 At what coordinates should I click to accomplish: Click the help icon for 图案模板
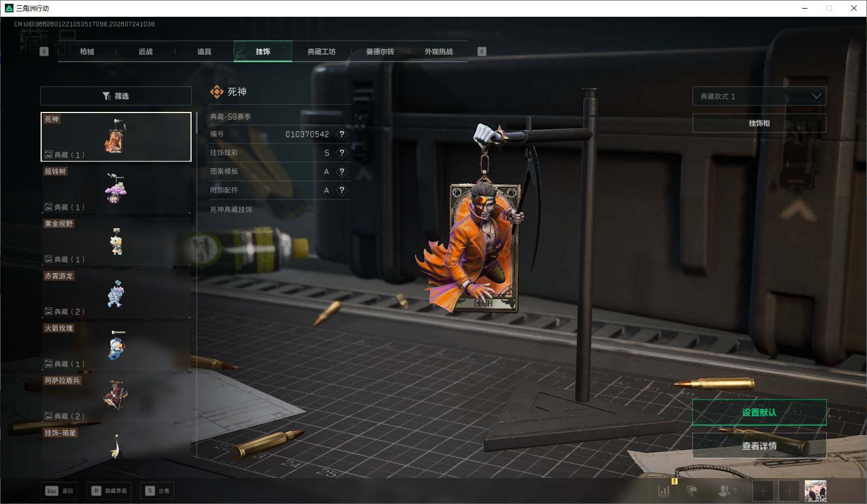[x=341, y=171]
